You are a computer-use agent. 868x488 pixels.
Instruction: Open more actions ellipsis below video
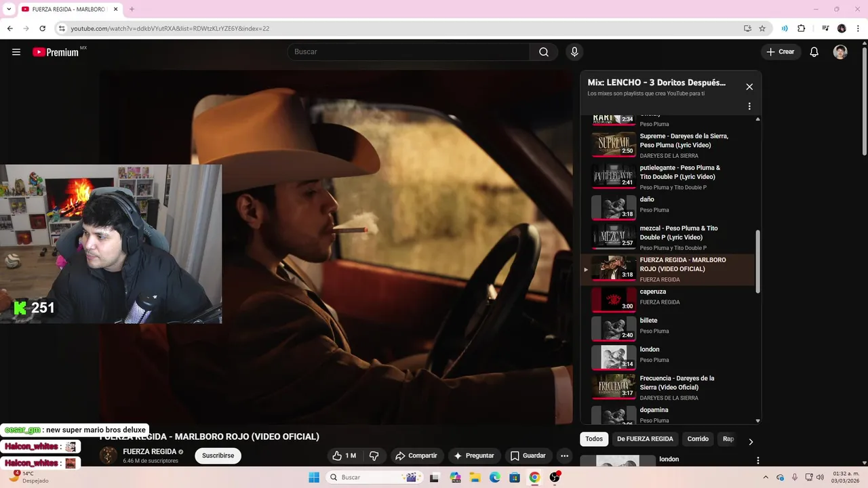pyautogui.click(x=564, y=455)
